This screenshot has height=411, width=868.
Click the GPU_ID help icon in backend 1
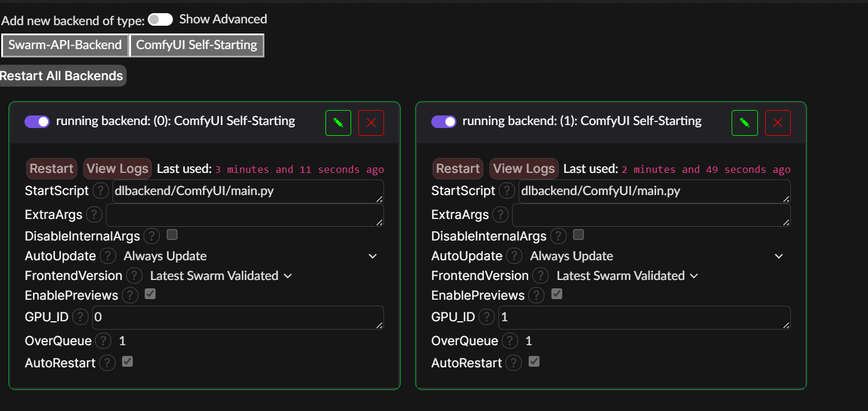pyautogui.click(x=487, y=317)
